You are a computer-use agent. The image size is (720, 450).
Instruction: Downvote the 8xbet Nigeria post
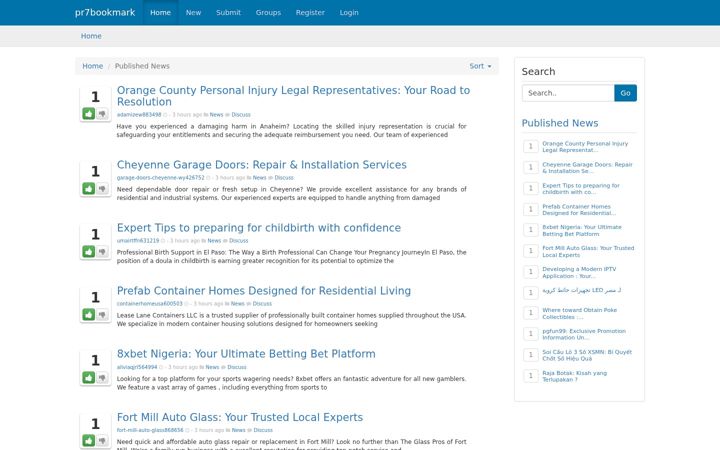point(102,377)
